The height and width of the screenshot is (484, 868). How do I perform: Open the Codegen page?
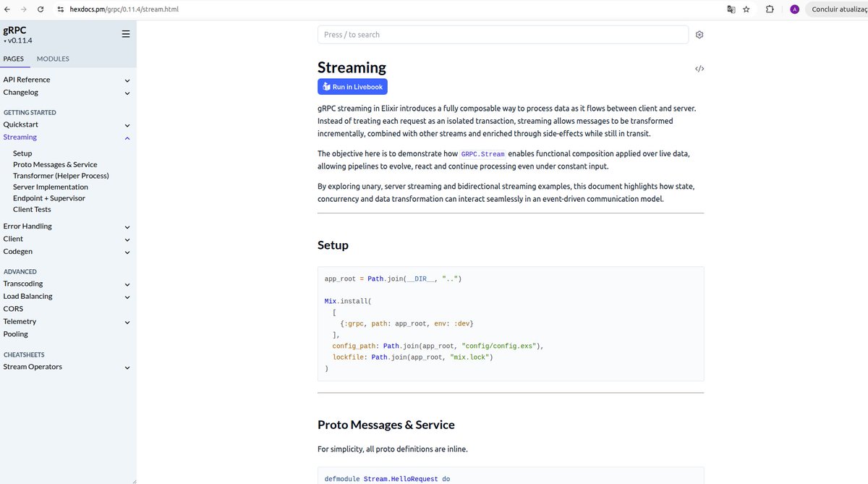[17, 251]
